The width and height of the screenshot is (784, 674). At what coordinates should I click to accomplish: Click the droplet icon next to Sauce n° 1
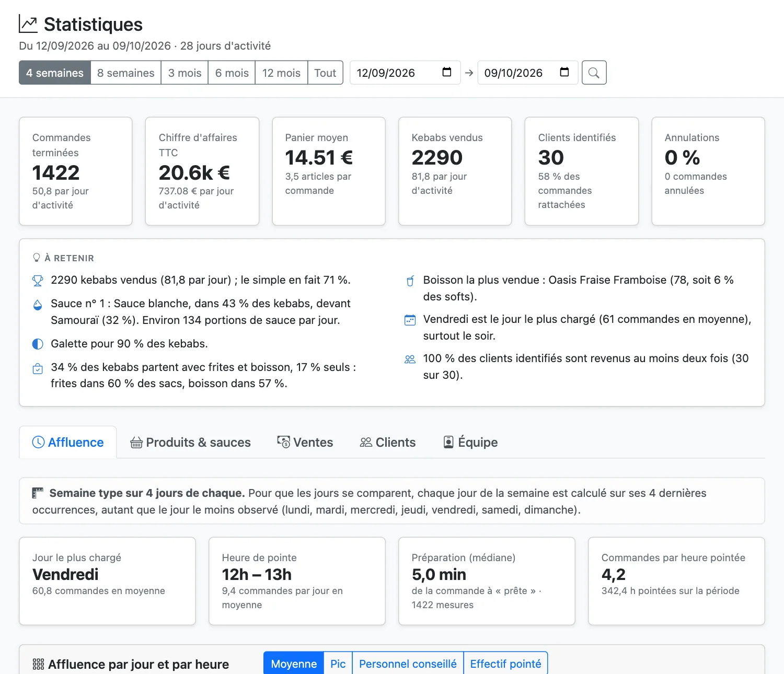[x=38, y=305]
